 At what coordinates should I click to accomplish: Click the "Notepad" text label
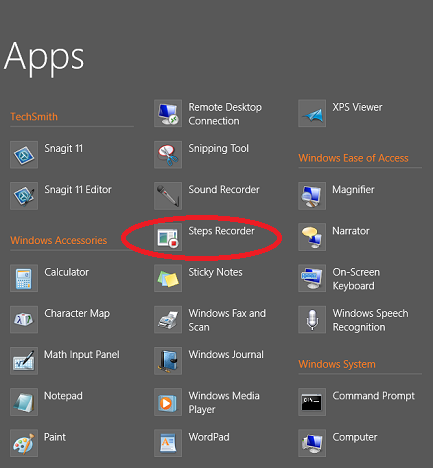[63, 396]
